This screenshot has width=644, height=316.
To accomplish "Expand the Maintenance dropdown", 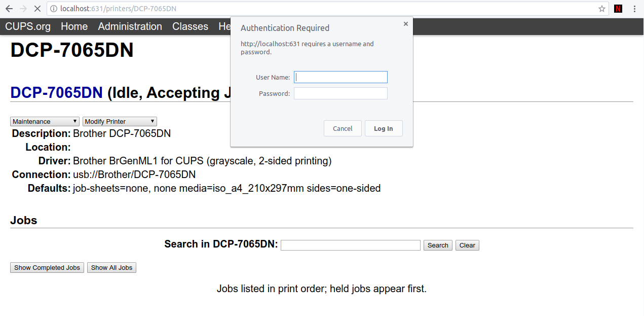I will [x=45, y=121].
